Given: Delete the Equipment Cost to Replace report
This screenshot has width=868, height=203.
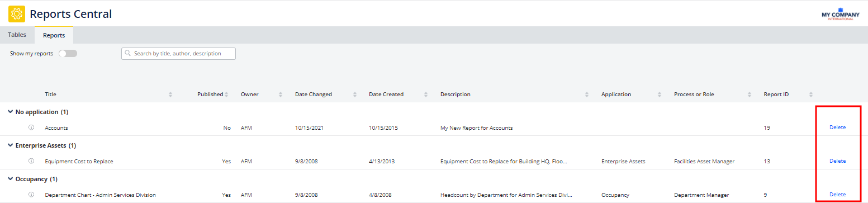Looking at the screenshot, I should point(837,161).
